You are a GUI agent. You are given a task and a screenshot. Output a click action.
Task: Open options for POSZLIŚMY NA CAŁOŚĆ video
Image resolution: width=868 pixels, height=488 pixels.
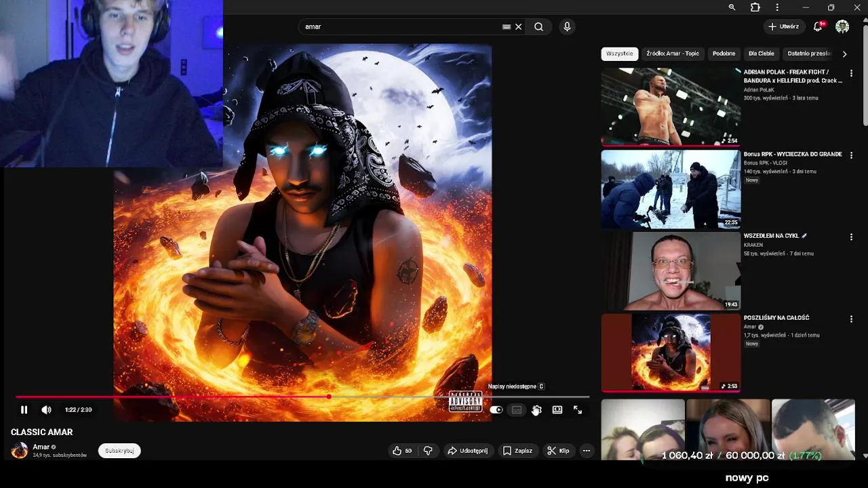coord(852,319)
